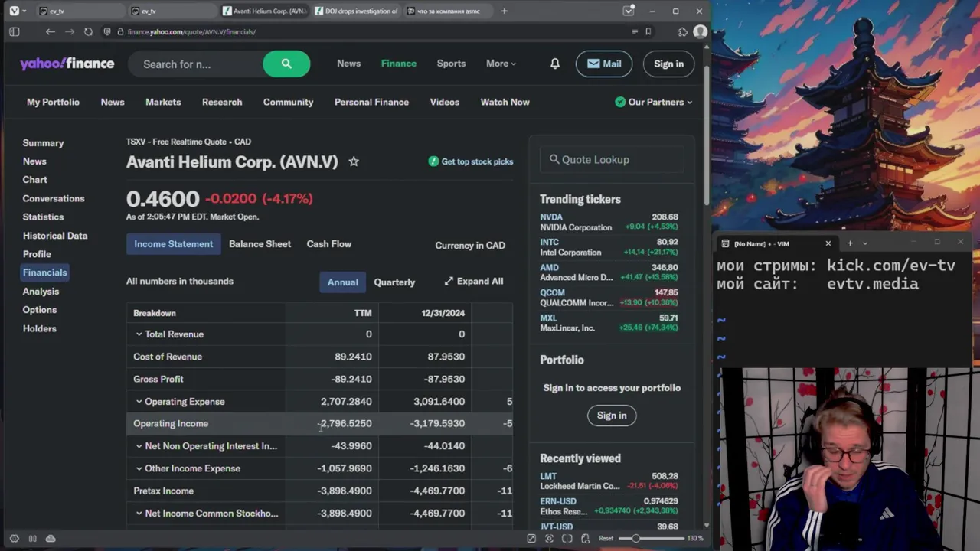Image resolution: width=980 pixels, height=551 pixels.
Task: Open Holders in the left sidebar
Action: point(39,328)
